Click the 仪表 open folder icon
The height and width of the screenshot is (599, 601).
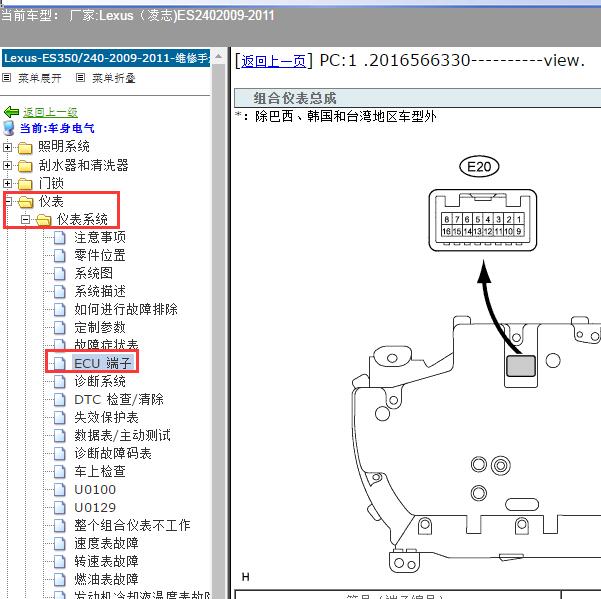click(x=26, y=202)
